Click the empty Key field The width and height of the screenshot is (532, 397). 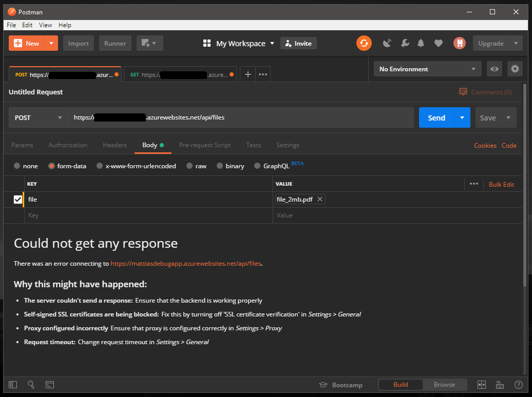point(148,215)
